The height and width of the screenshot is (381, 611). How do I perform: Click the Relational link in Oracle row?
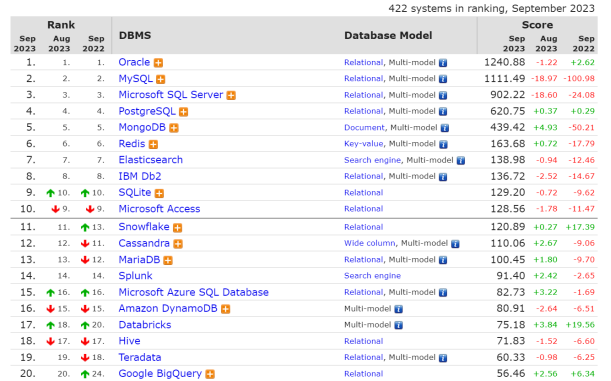click(364, 62)
